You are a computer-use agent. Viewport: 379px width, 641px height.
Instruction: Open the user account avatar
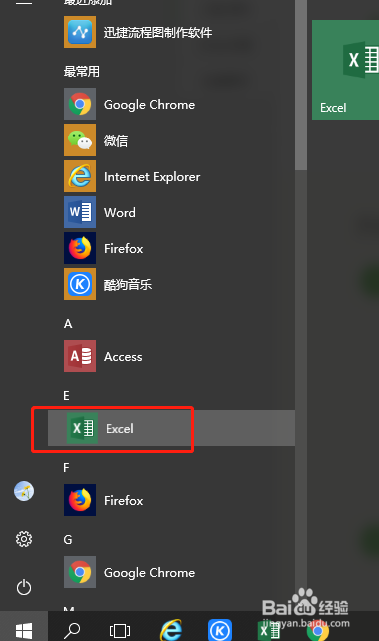click(24, 491)
